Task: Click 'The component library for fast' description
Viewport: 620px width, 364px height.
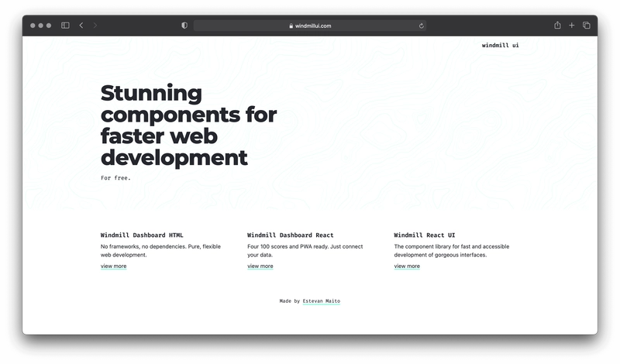Action: (x=452, y=251)
